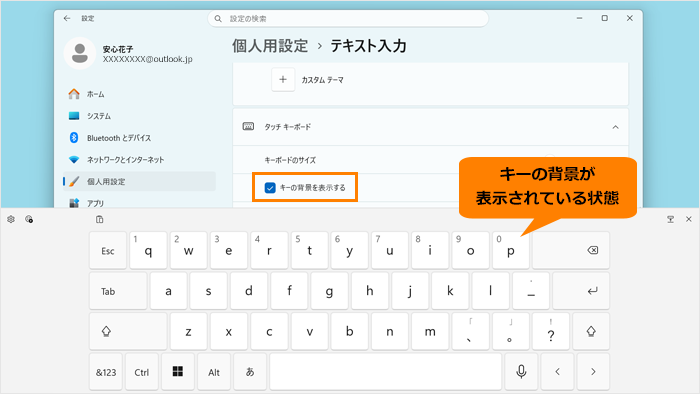Screen dimensions: 700x394
Task: Select 個人用設定 in sidebar
Action: click(x=139, y=182)
